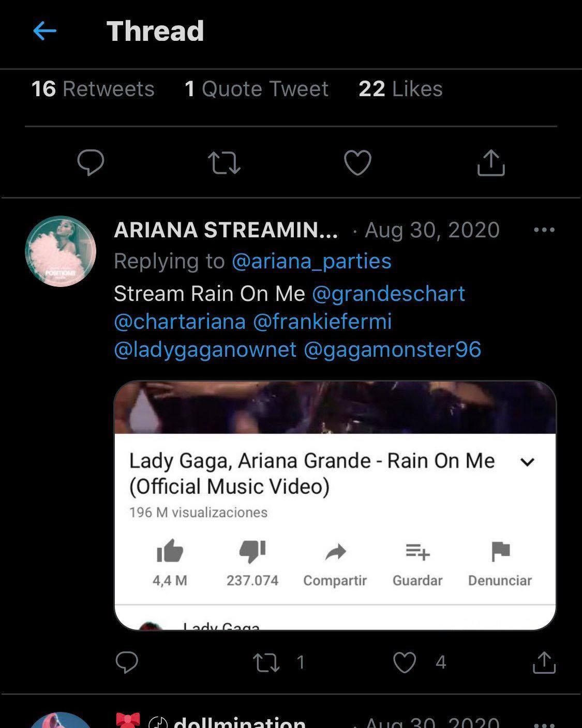Expand the Rain On Me video description chevron
This screenshot has height=728, width=582.
(527, 462)
